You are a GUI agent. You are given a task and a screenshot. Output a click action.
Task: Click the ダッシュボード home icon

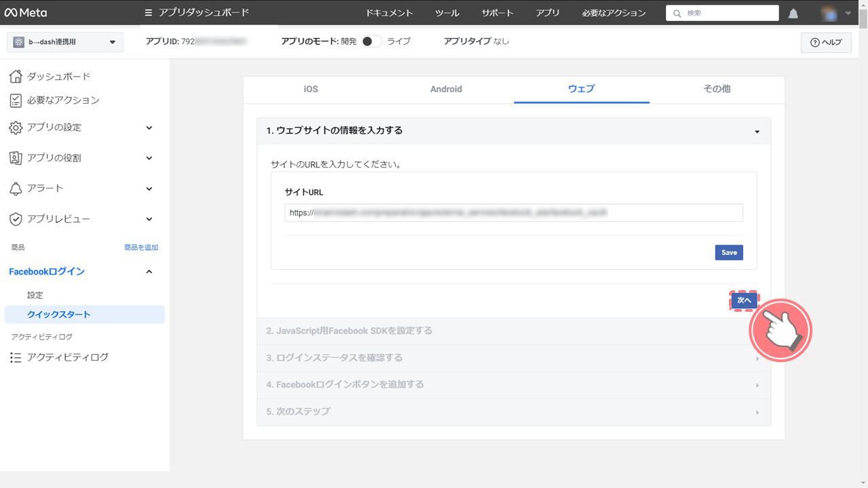click(x=16, y=77)
